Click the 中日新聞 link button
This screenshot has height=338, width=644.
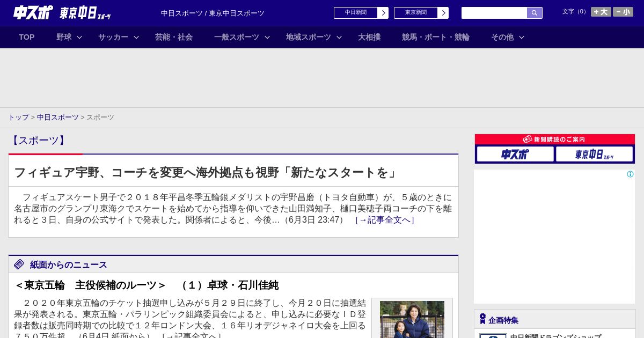click(x=361, y=13)
